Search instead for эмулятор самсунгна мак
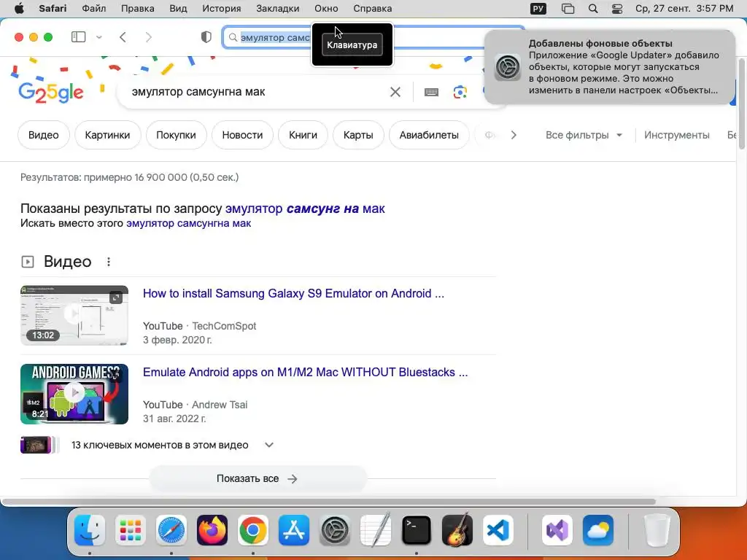This screenshot has width=747, height=560. pos(189,223)
